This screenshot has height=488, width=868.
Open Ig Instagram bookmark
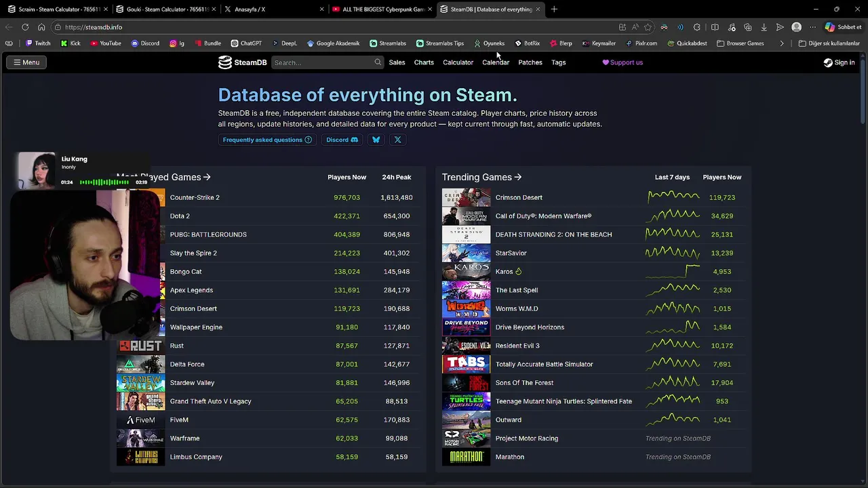click(x=177, y=43)
